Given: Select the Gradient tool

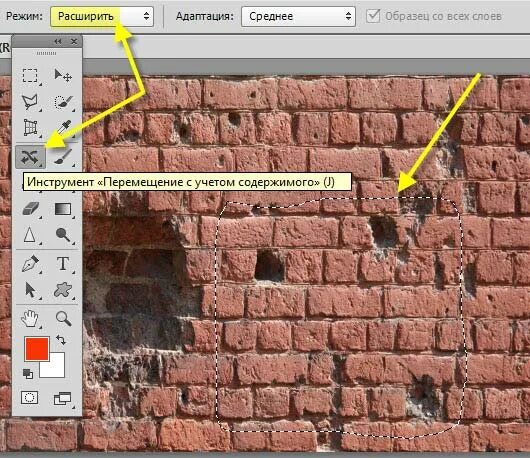Looking at the screenshot, I should coord(63,209).
